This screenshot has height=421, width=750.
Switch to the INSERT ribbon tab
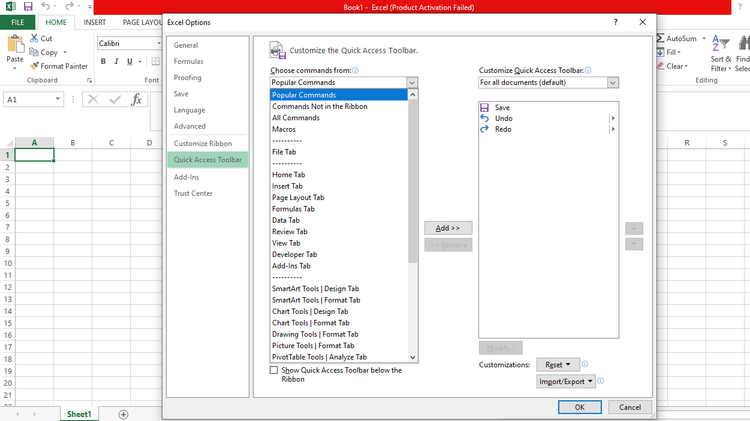coord(95,22)
